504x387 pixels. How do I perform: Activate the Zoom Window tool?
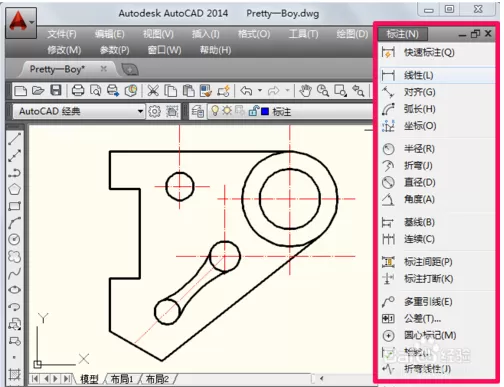(340, 91)
